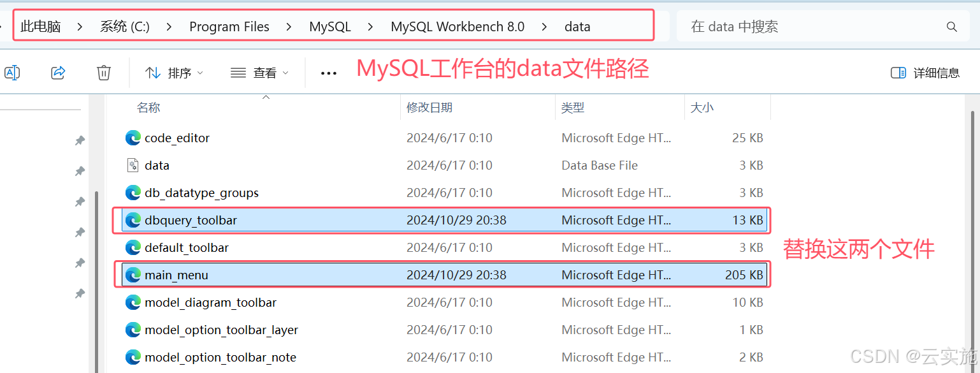Go to Program Files in breadcrumb
This screenshot has height=373, width=980.
point(229,27)
